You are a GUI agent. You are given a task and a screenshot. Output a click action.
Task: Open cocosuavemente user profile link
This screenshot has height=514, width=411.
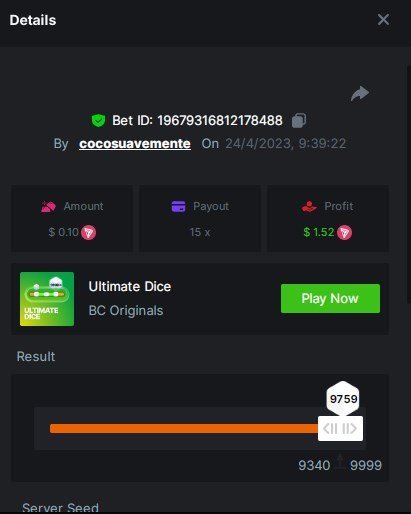135,144
